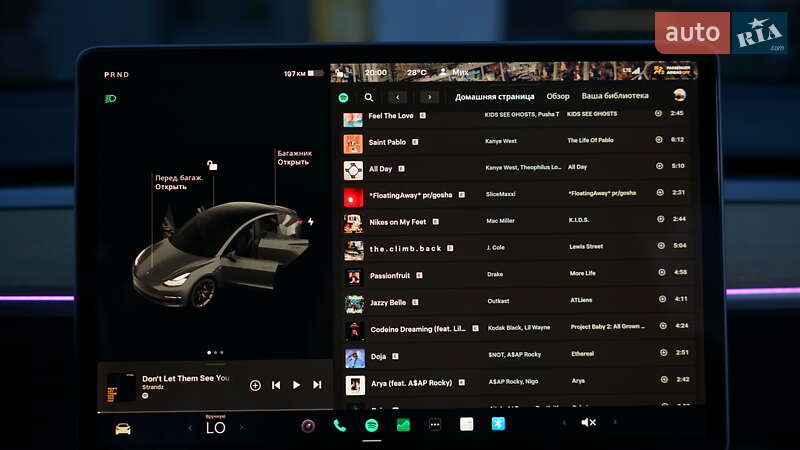
Task: Open passenger airbag status indicator
Action: (x=671, y=70)
